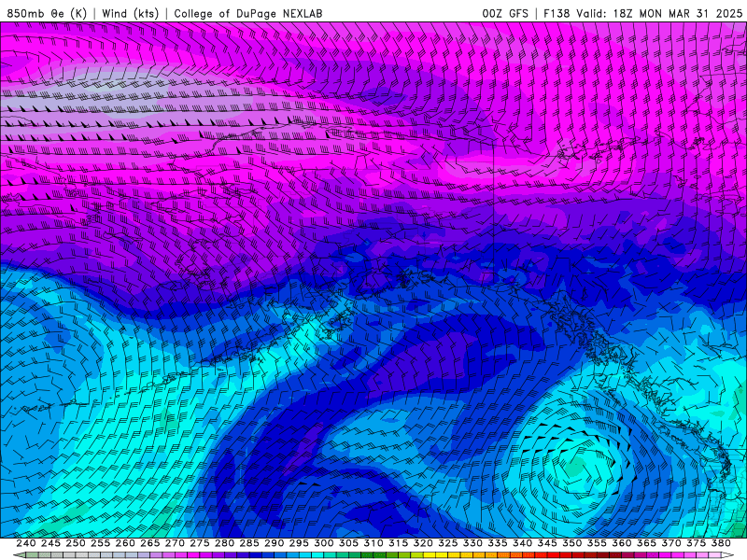This screenshot has height=560, width=747.
Task: Select the 'Wind (kts)' header label
Action: click(x=130, y=13)
